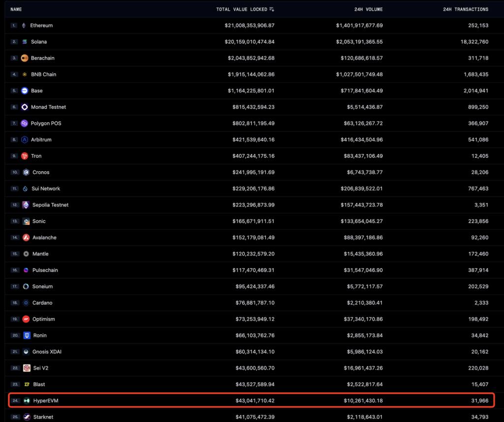
Task: Click the Arbitrum logo icon
Action: (25, 140)
